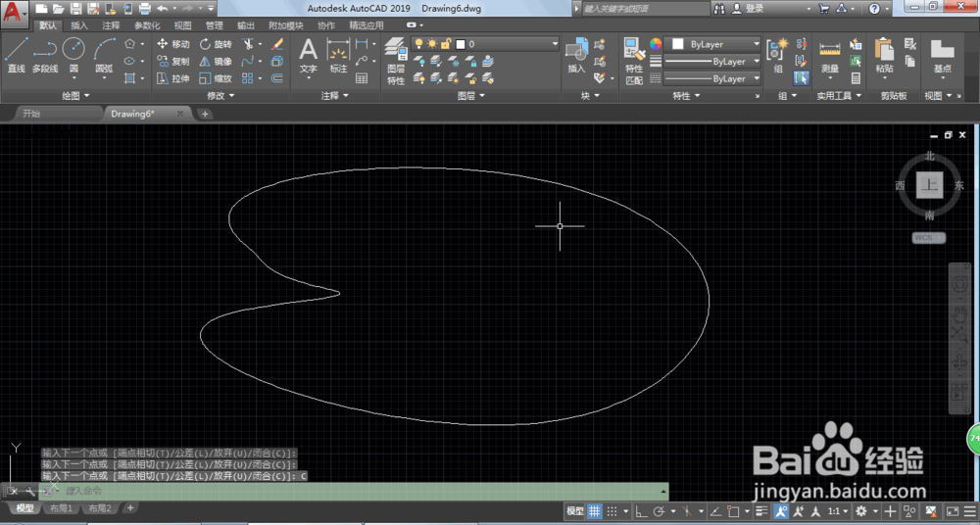Click the new drawing tab plus button
The height and width of the screenshot is (525, 980).
click(205, 114)
